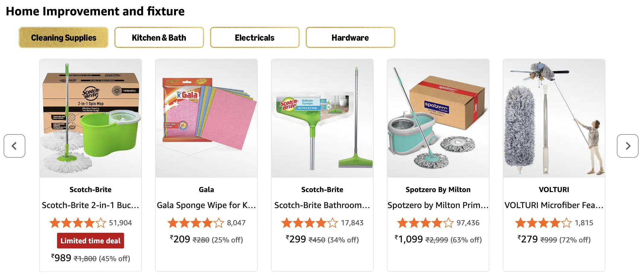Open the Scotch-Brite 2-in-1 Bucket product title
Screen dimensions: 644x275
tap(91, 205)
